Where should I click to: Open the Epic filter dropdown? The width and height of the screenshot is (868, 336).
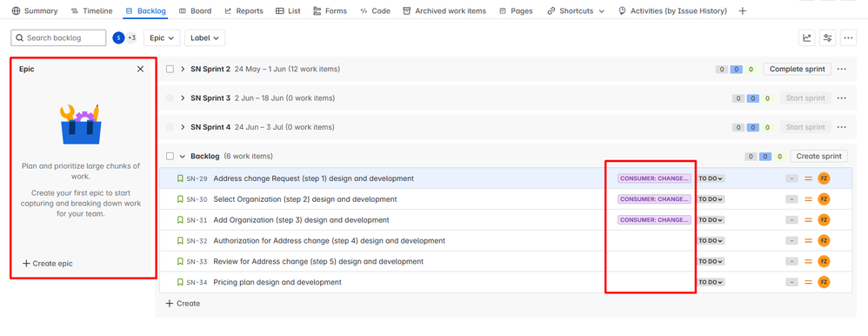(162, 37)
